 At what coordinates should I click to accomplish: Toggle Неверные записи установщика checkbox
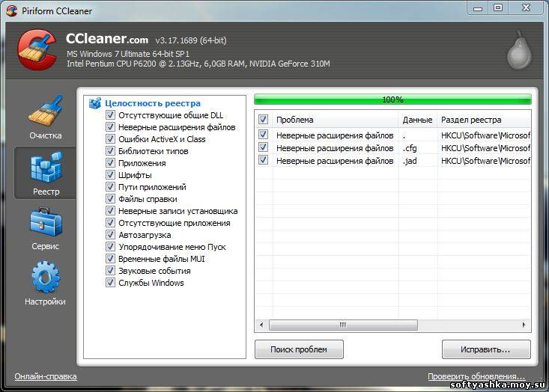tap(110, 211)
